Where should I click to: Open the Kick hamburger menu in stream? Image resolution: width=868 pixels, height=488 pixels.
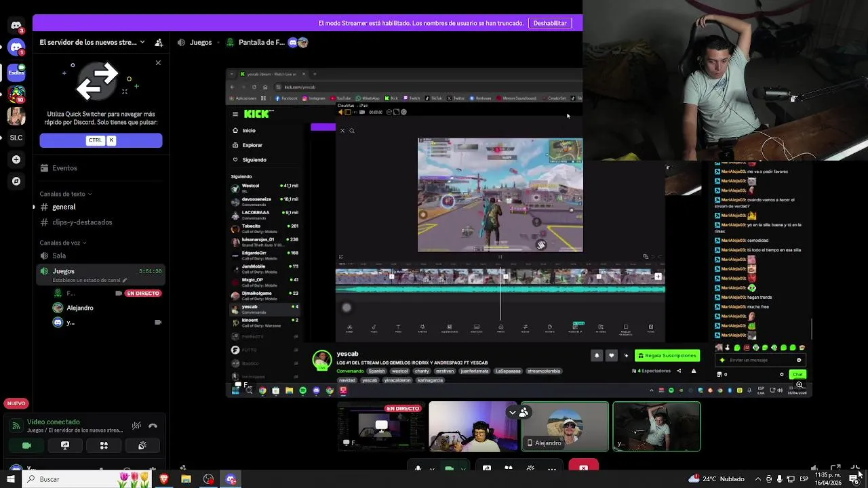235,114
